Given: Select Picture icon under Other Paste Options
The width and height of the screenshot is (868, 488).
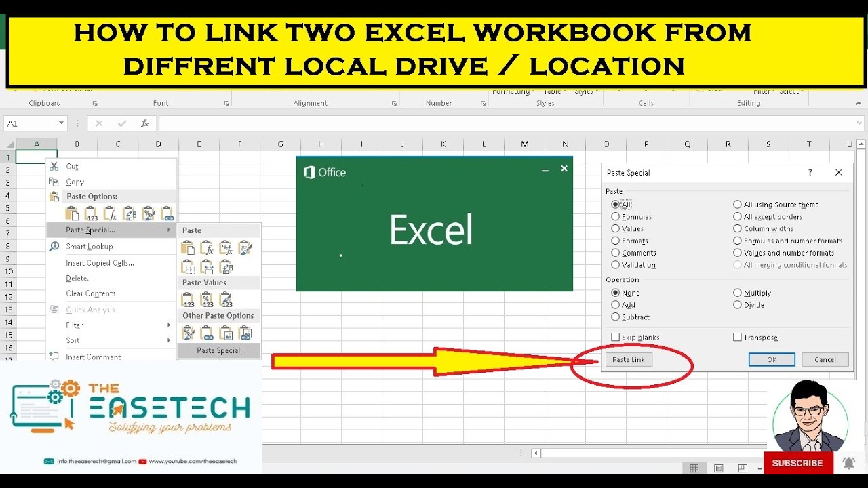Looking at the screenshot, I should coord(226,333).
